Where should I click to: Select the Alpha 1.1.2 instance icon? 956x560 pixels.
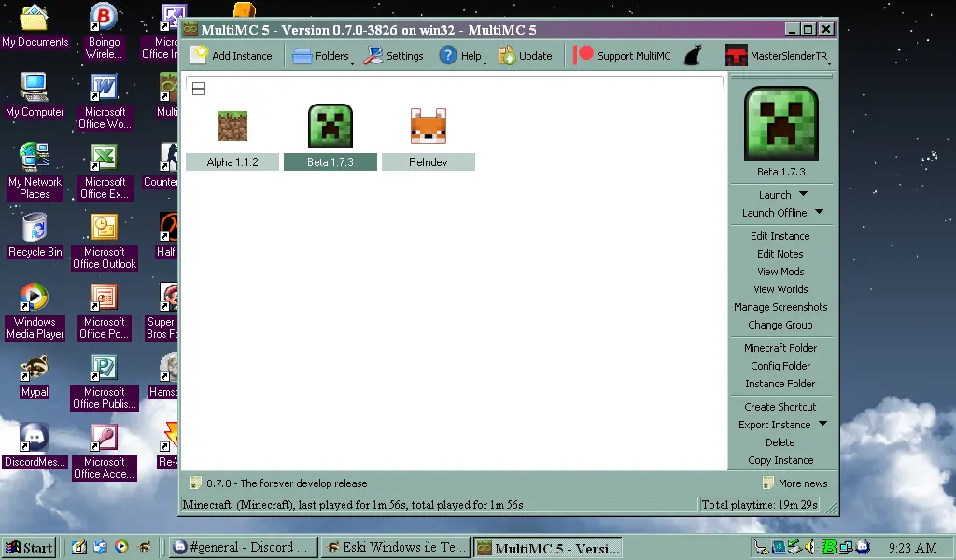click(232, 125)
